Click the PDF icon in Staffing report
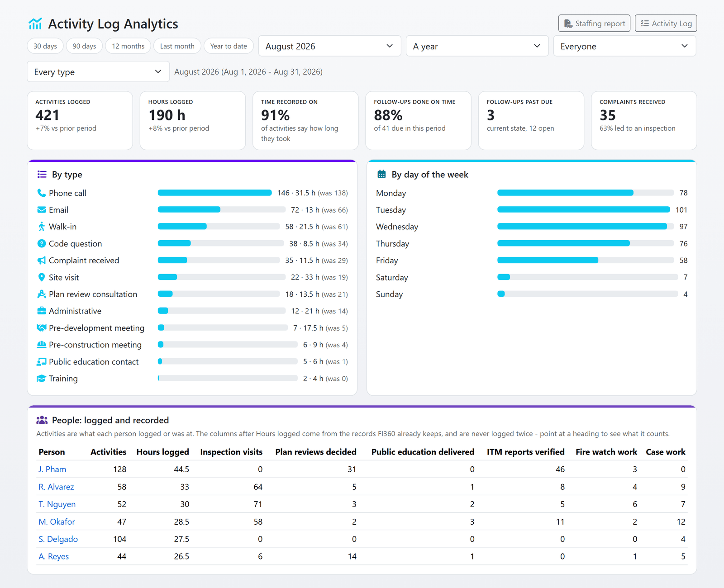Screen dimensions: 724x588 (568, 24)
